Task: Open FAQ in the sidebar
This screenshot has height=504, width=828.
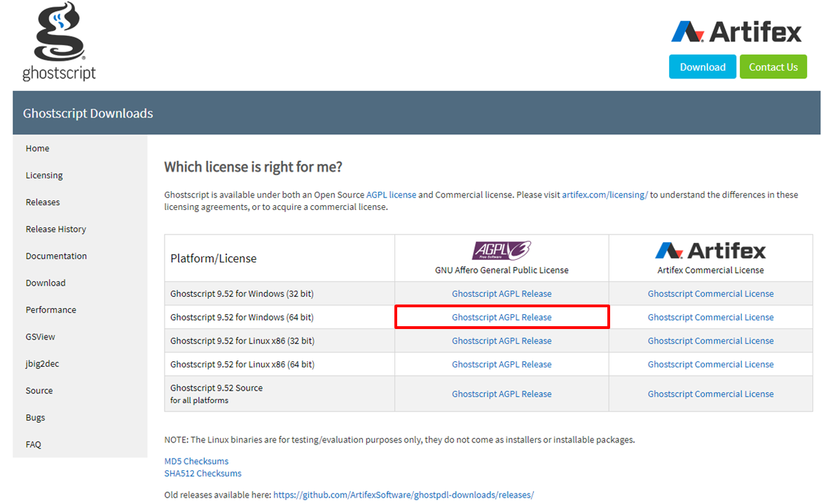Action: point(33,444)
